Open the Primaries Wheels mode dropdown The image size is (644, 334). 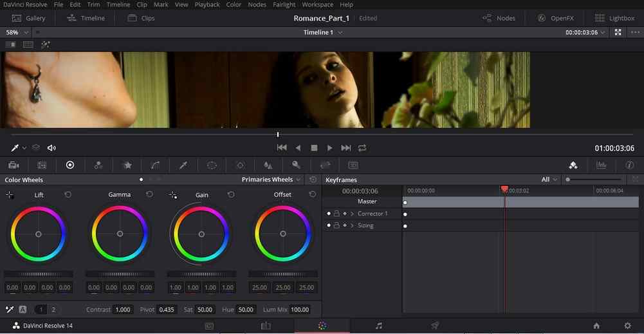[x=271, y=180]
